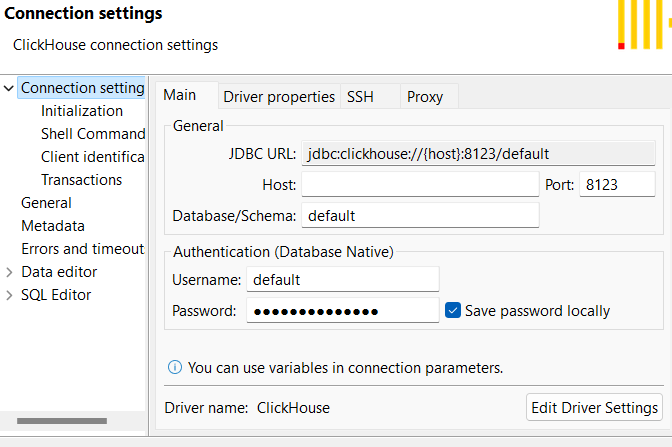Switch to the SSH tab
This screenshot has width=672, height=447.
coord(370,97)
